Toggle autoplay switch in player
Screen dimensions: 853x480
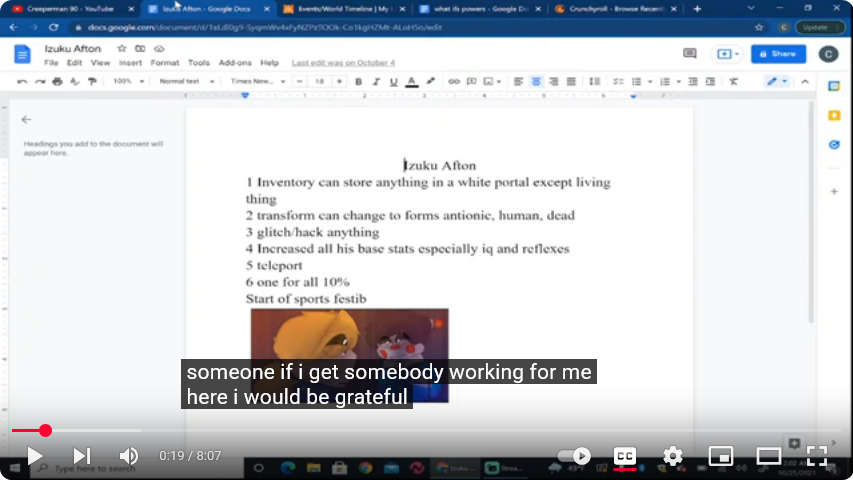pyautogui.click(x=574, y=456)
